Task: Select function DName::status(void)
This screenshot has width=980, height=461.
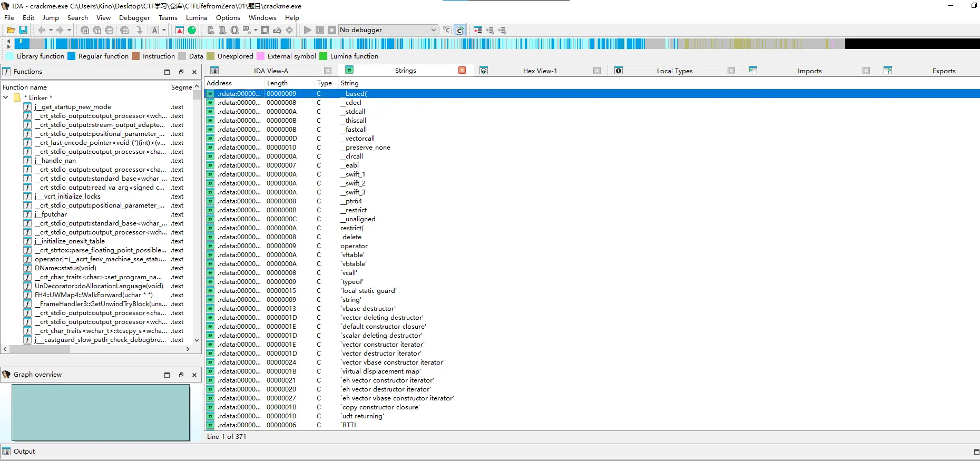Action: (x=65, y=268)
